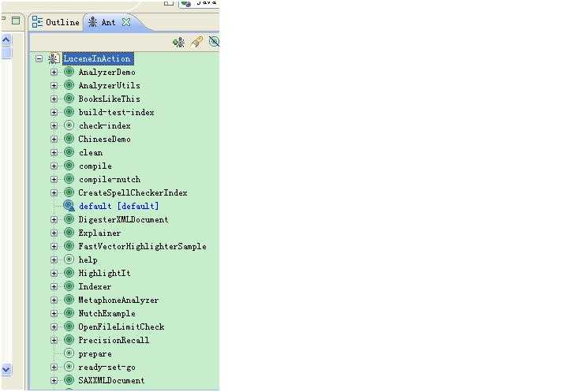Click the BooksLikeThis target icon

[69, 99]
